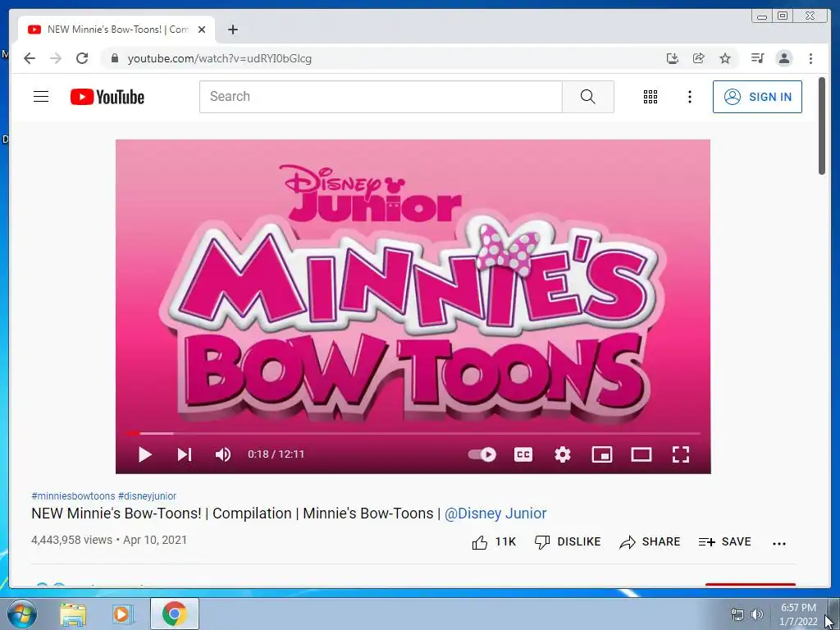Click the SHARE button
The image size is (840, 630).
click(650, 542)
